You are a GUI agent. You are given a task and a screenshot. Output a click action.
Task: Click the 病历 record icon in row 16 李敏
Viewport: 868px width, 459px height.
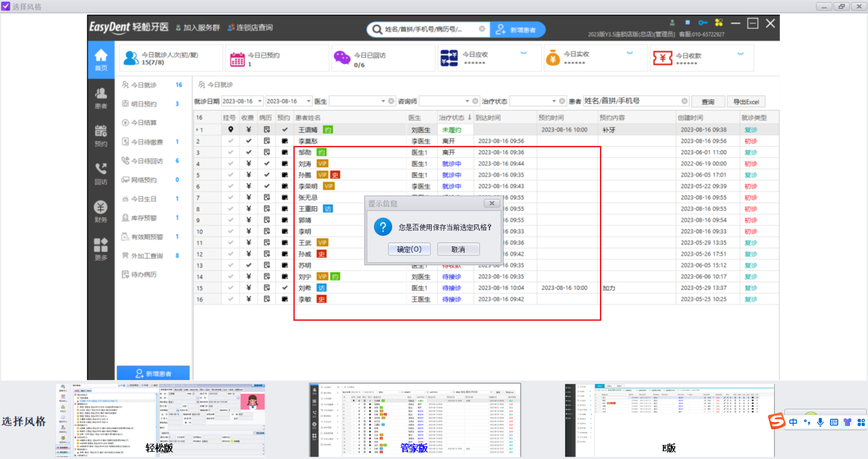click(267, 299)
